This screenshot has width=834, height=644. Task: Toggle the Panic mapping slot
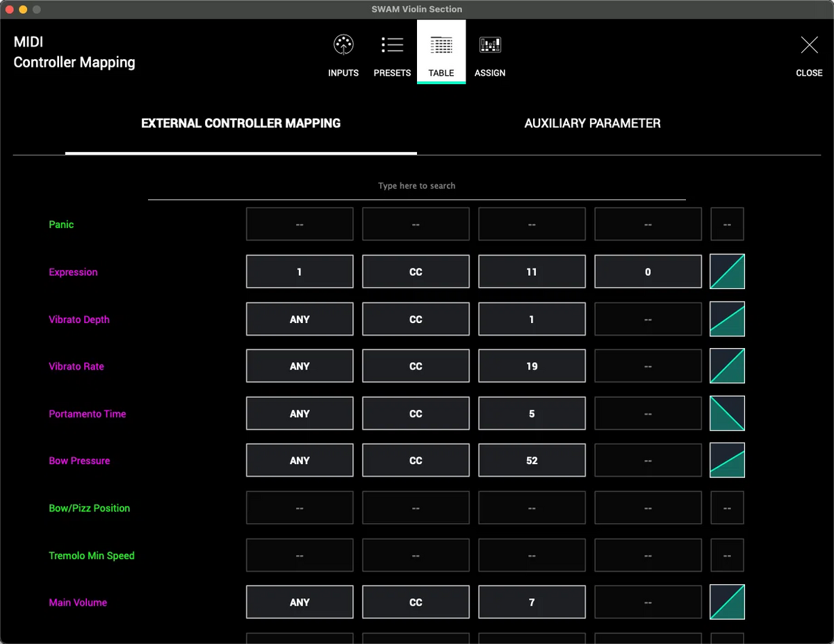point(300,224)
